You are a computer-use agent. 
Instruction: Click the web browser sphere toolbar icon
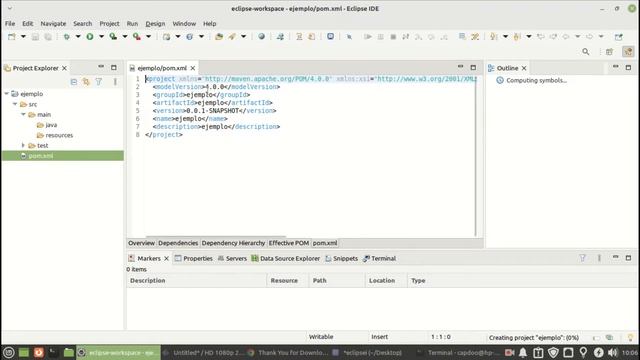coord(262,37)
